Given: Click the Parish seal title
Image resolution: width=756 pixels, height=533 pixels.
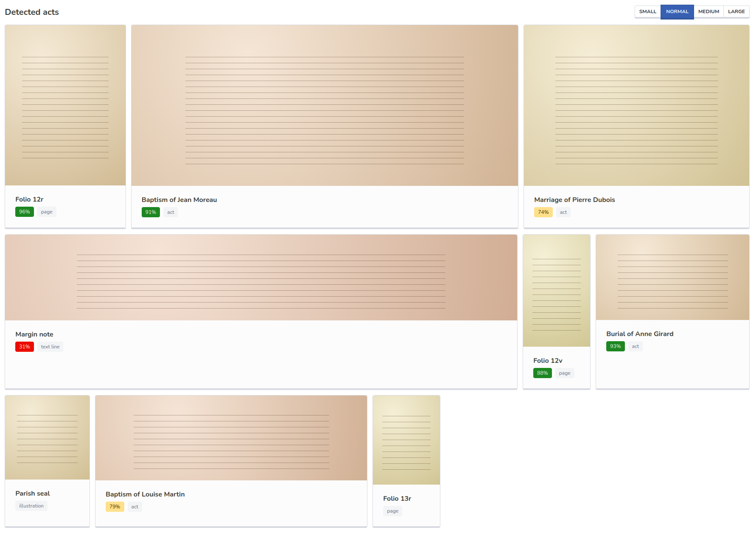Looking at the screenshot, I should click(33, 494).
